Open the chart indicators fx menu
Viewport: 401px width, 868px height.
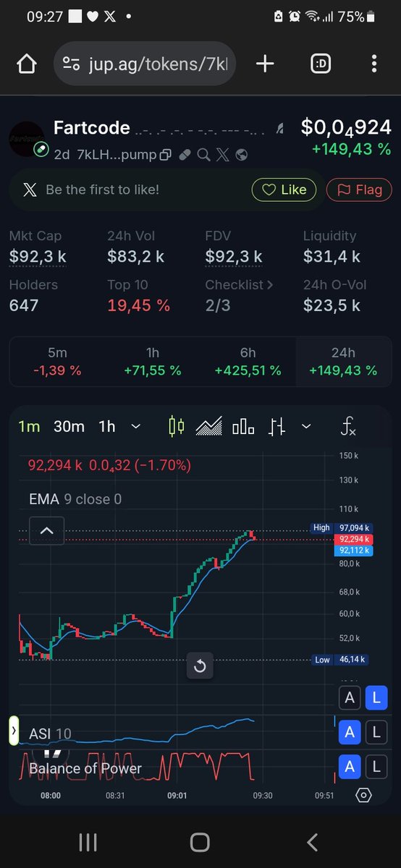(x=348, y=427)
